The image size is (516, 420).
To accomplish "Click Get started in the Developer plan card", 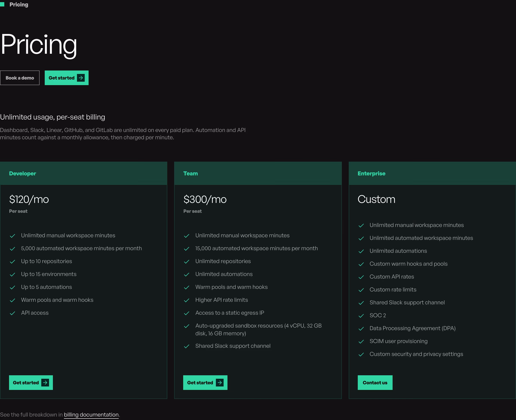I will 31,383.
